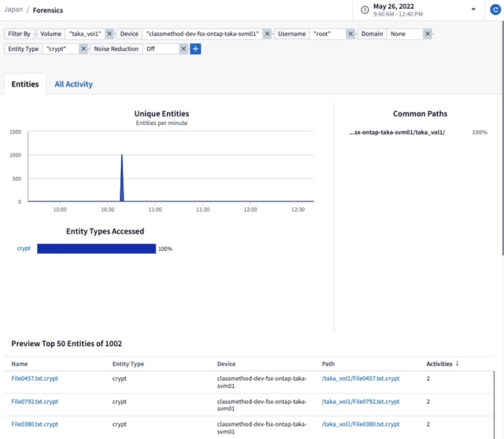This screenshot has width=504, height=439.
Task: Click the spike in Unique Entities chart
Action: (122, 178)
